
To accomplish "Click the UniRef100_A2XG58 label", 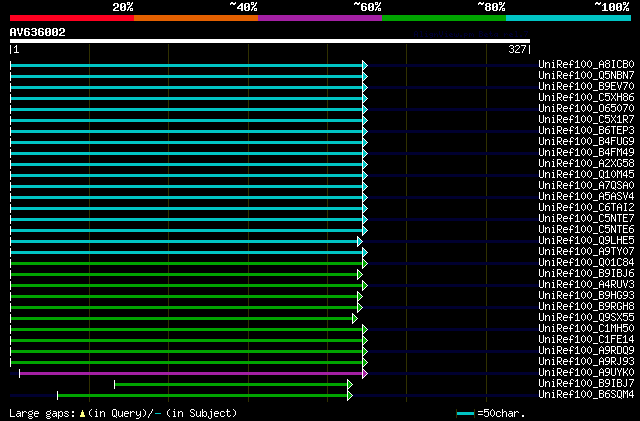I will [586, 164].
